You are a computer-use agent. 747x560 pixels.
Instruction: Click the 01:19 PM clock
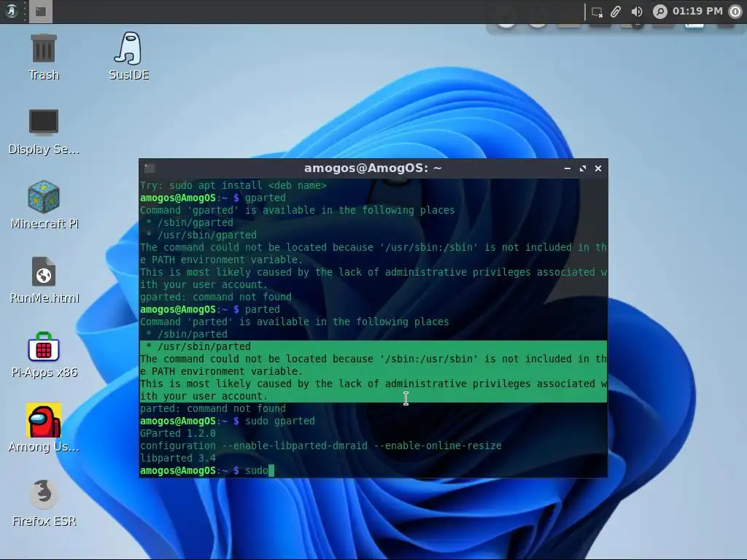[x=697, y=11]
